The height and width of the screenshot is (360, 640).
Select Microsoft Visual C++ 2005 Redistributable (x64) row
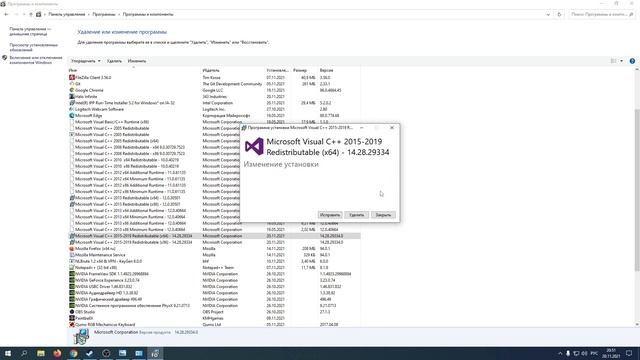tap(214, 141)
